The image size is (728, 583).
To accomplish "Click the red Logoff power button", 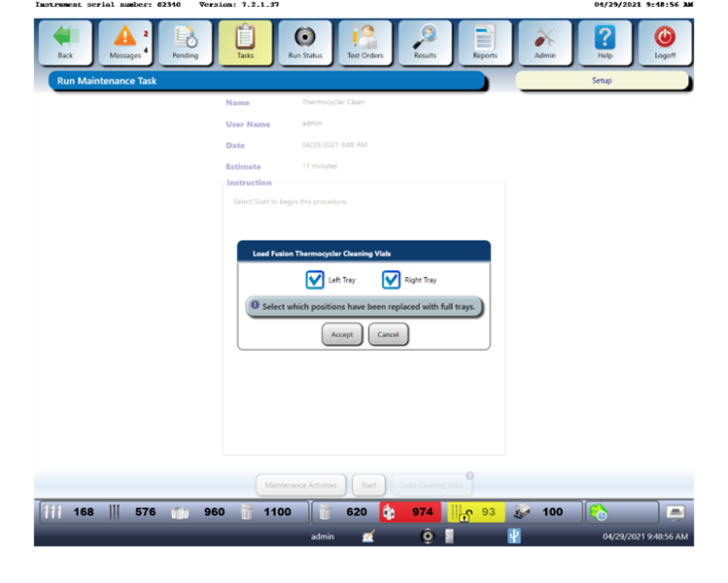I will click(665, 43).
